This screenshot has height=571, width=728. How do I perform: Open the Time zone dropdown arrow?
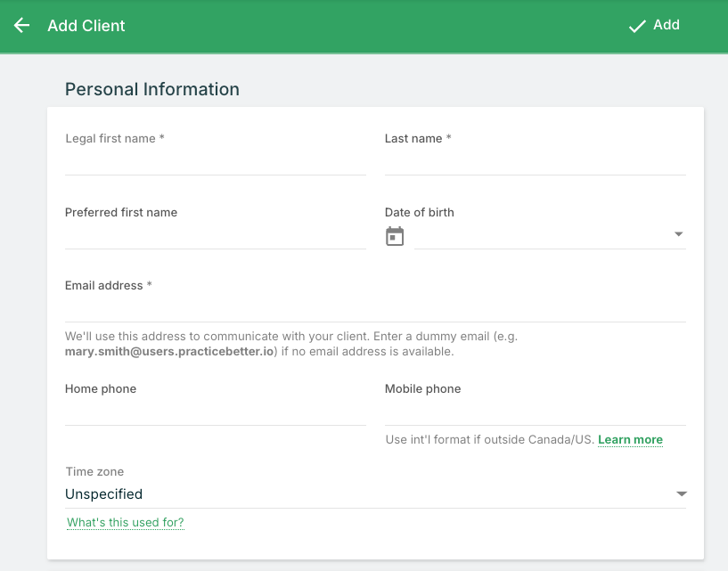(681, 494)
